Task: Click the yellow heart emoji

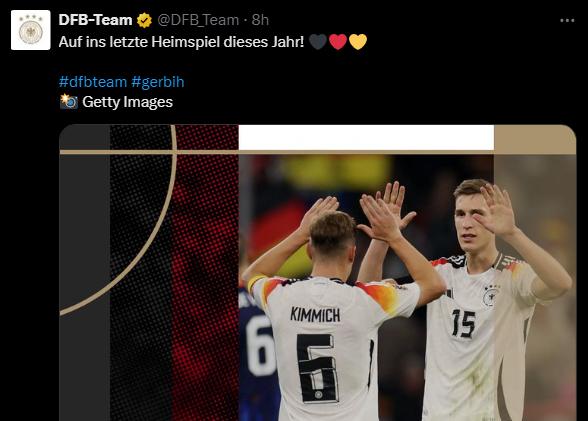Action: point(358,42)
